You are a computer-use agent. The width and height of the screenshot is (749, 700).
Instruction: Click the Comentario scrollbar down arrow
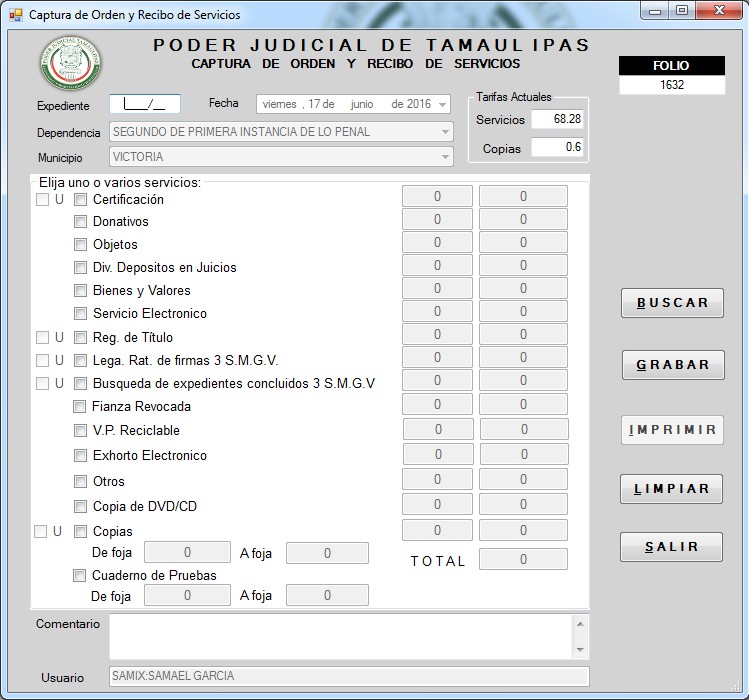coord(580,649)
